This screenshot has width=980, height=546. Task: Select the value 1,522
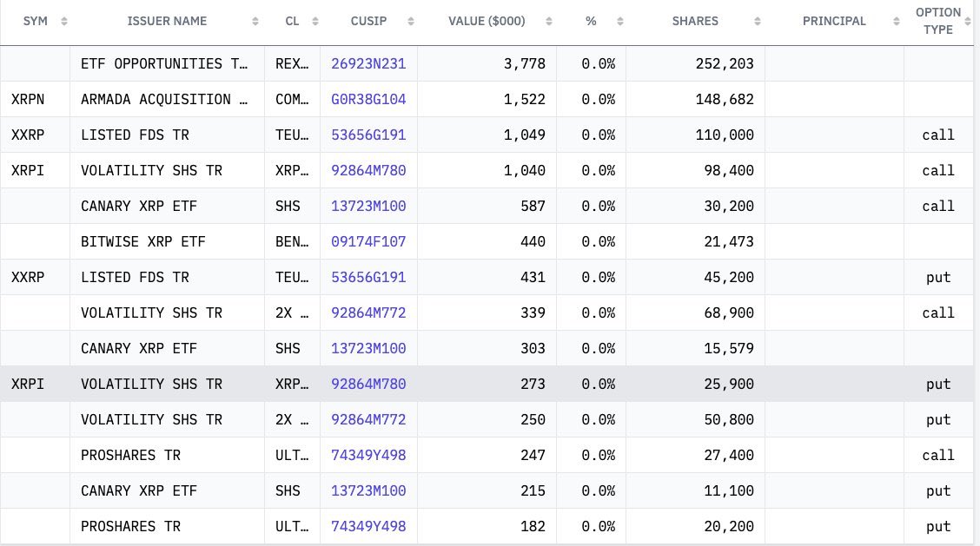click(x=525, y=99)
